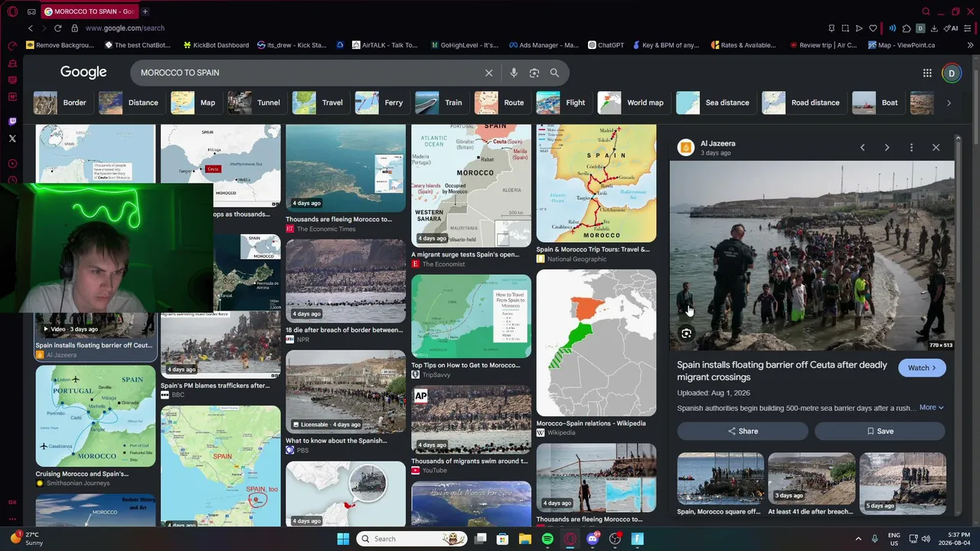Show the previous image in preview panel
The width and height of the screenshot is (980, 551).
pyautogui.click(x=862, y=148)
